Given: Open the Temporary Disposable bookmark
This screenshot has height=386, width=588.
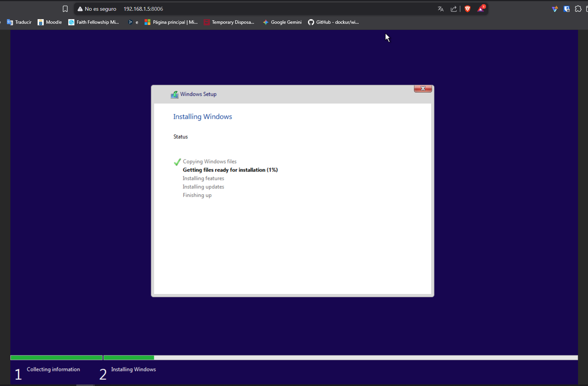Looking at the screenshot, I should [x=229, y=22].
